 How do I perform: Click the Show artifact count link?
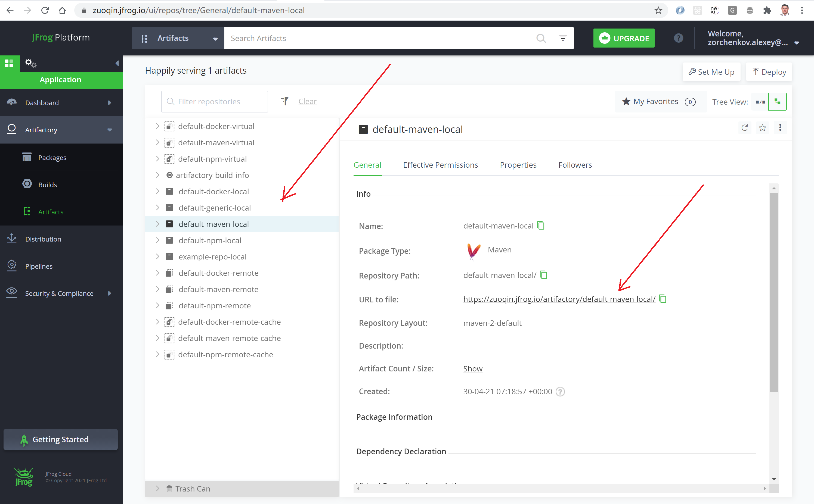(472, 369)
